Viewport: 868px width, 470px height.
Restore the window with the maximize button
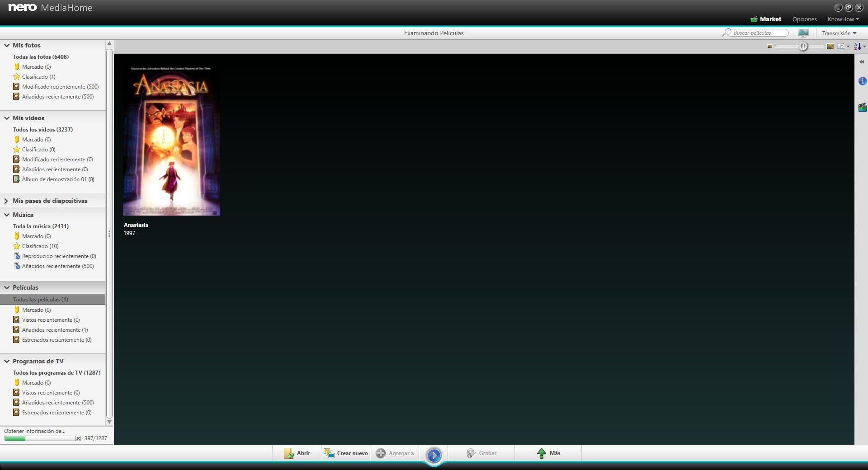tap(849, 8)
